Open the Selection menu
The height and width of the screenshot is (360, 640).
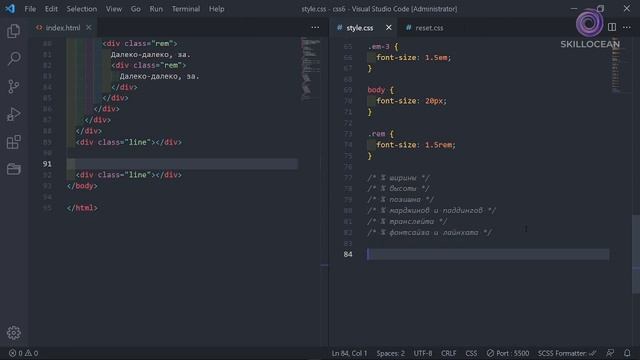(82, 9)
